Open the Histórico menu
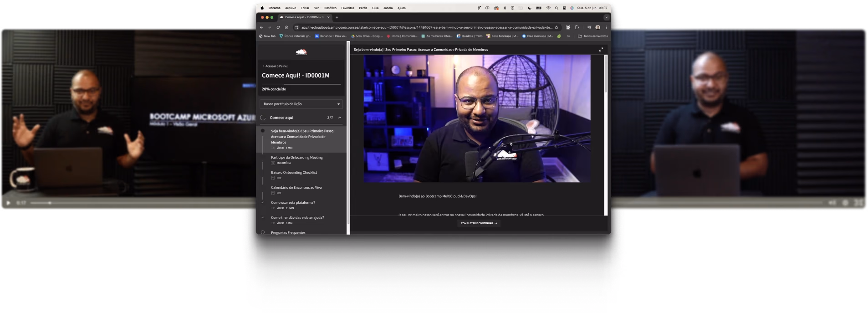 click(330, 8)
